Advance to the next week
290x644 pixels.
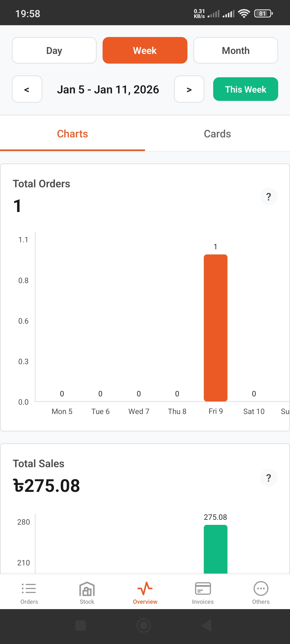click(x=189, y=89)
